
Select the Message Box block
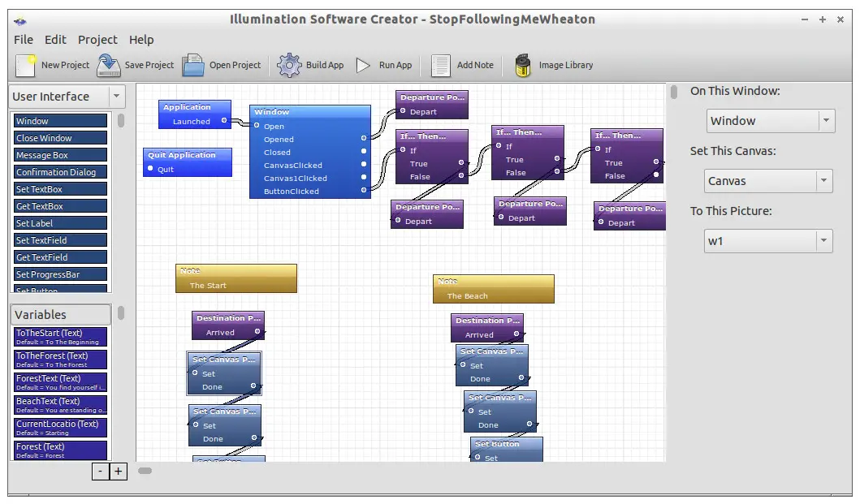pyautogui.click(x=60, y=155)
